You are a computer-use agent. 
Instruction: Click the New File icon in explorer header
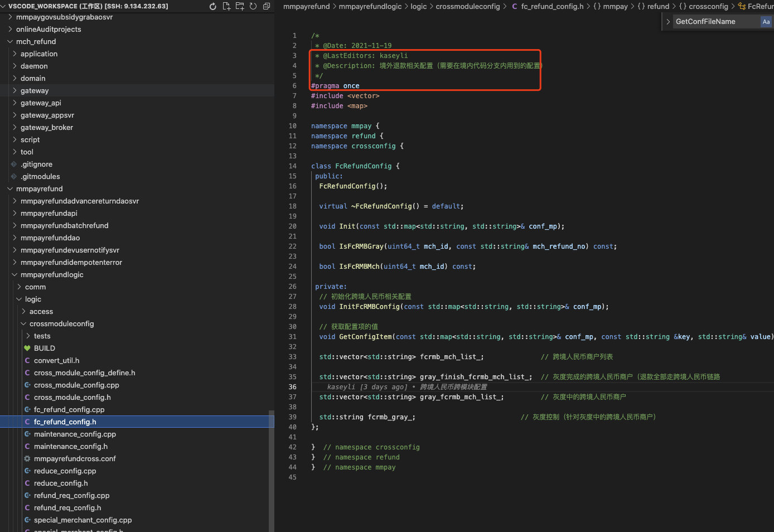click(x=226, y=6)
